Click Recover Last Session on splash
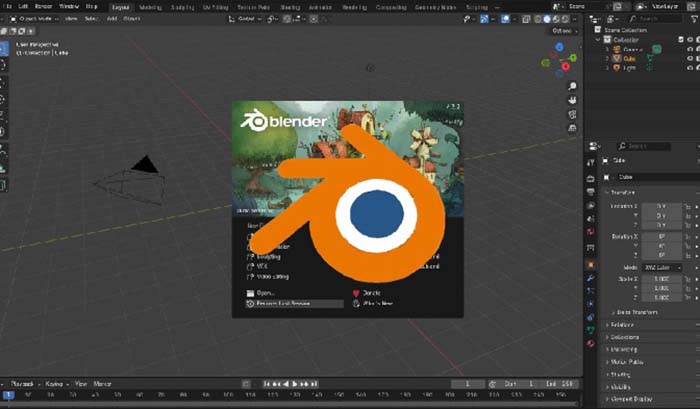The height and width of the screenshot is (409, 700). pyautogui.click(x=285, y=302)
